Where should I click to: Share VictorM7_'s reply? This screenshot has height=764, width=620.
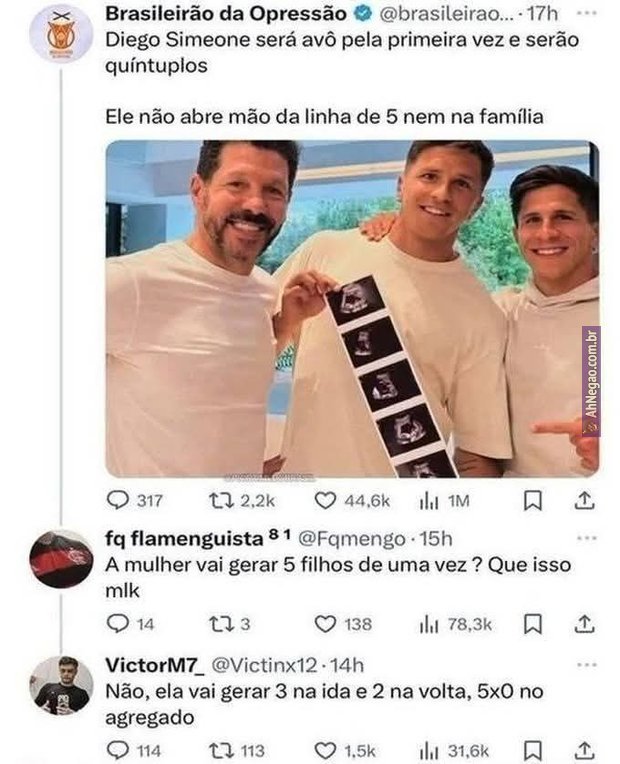586,749
